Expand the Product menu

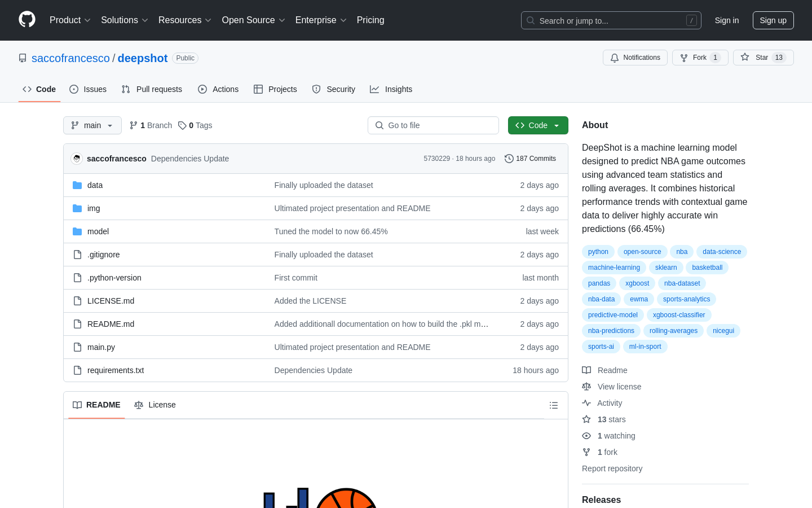(70, 20)
